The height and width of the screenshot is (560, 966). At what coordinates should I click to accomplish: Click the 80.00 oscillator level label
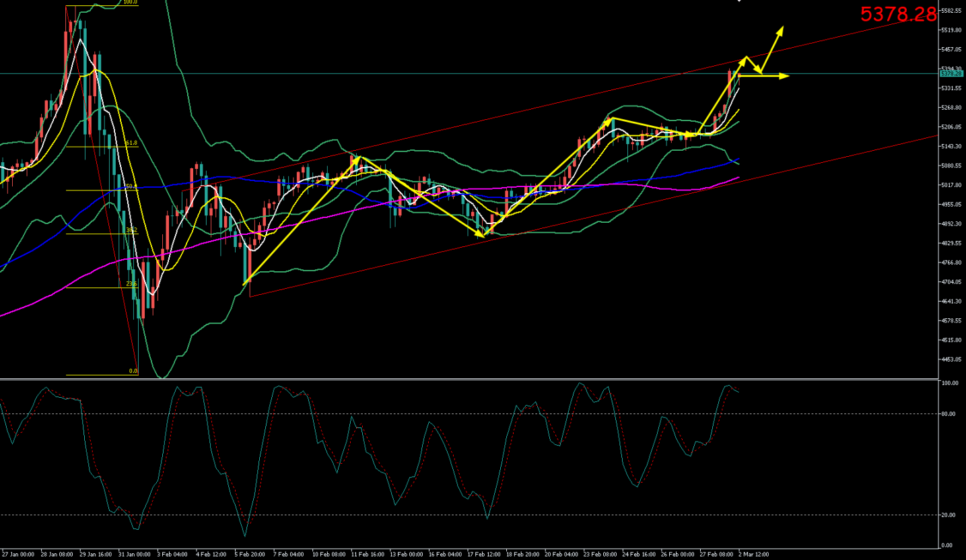(x=948, y=414)
